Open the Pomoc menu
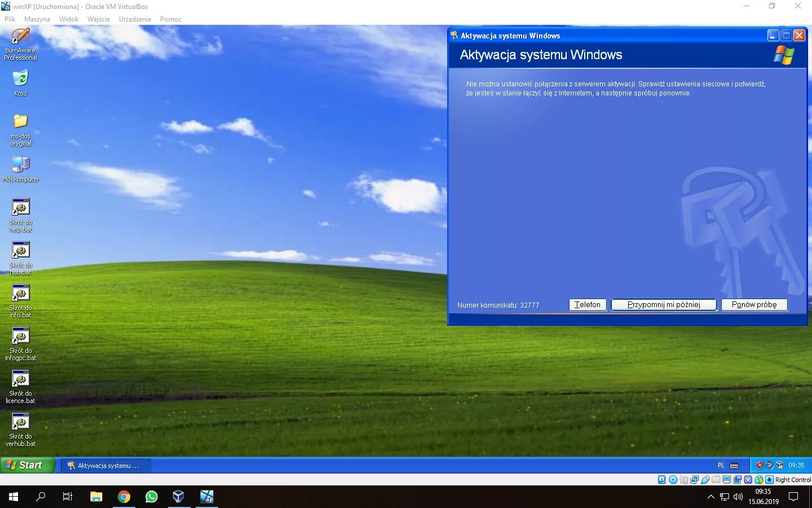This screenshot has width=812, height=508. [171, 19]
